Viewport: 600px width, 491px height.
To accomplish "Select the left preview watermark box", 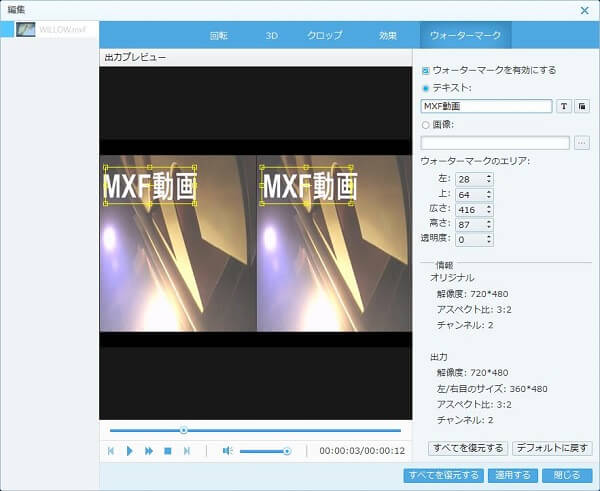I will 150,186.
